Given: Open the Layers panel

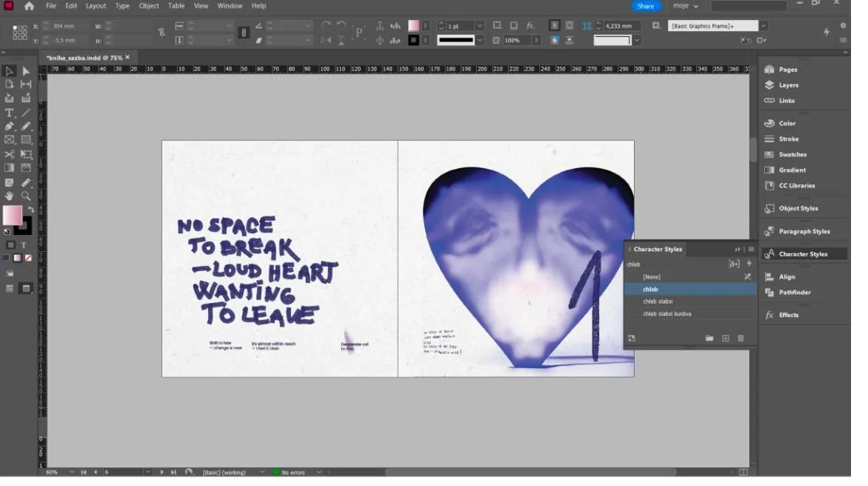Looking at the screenshot, I should point(788,85).
